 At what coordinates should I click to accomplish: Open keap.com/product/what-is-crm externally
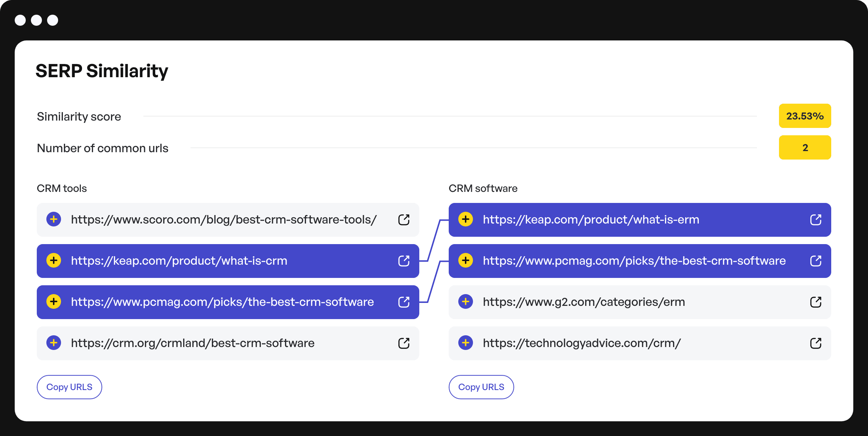click(x=404, y=261)
